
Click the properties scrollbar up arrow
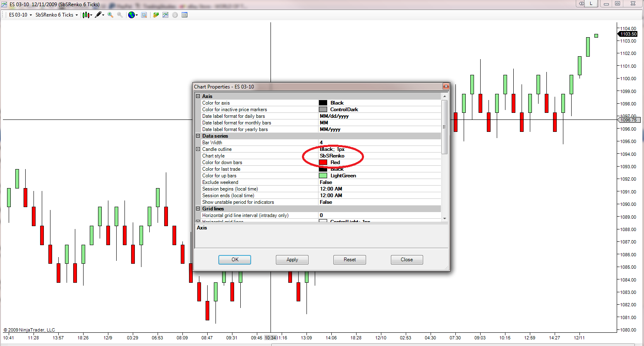[x=445, y=96]
